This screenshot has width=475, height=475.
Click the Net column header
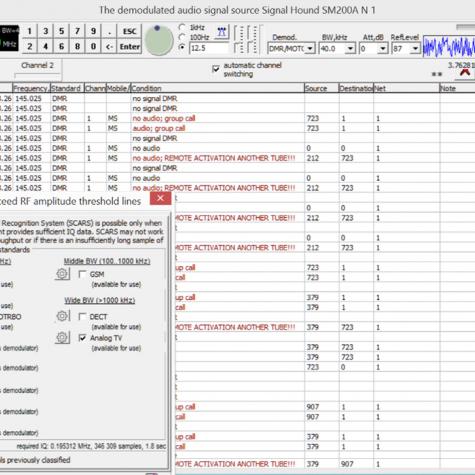[x=406, y=88]
